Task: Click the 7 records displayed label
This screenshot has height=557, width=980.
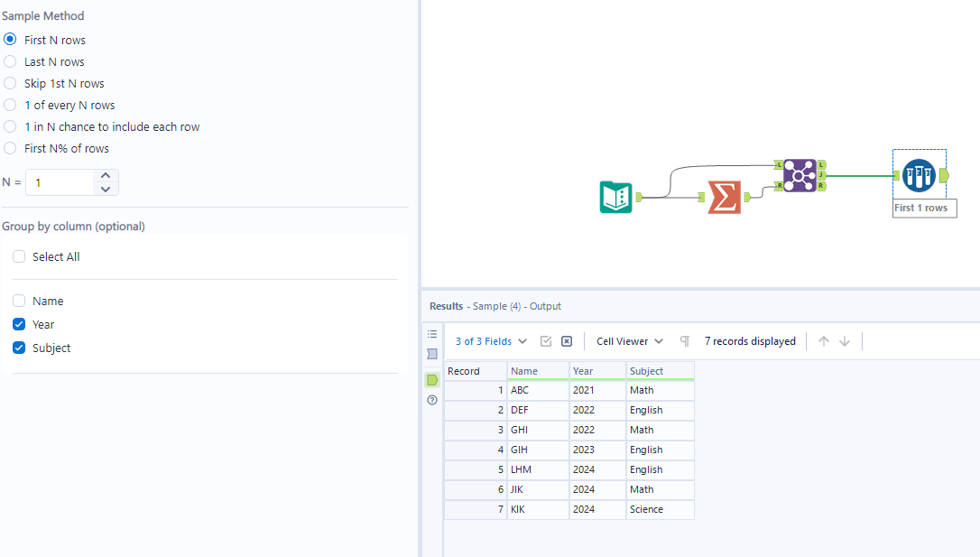Action: pyautogui.click(x=750, y=341)
